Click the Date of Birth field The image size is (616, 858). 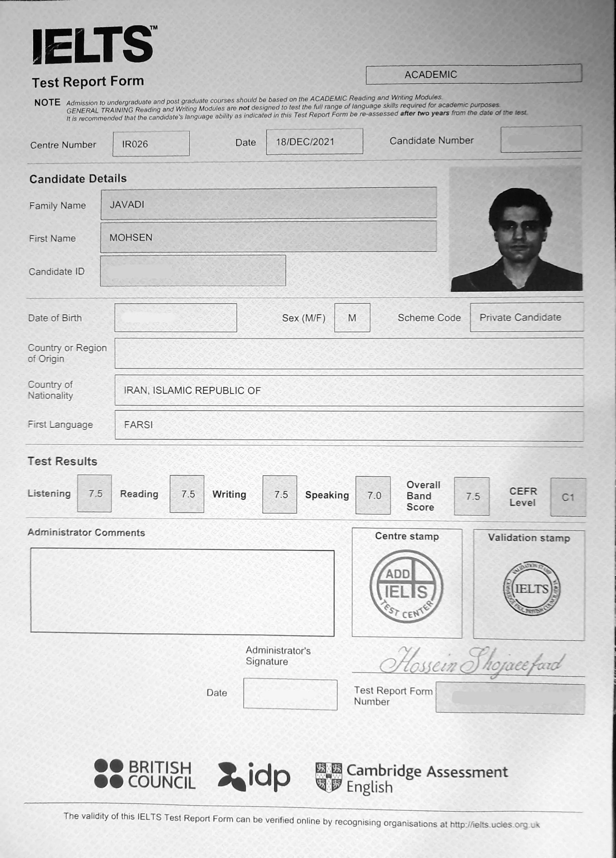pyautogui.click(x=176, y=317)
